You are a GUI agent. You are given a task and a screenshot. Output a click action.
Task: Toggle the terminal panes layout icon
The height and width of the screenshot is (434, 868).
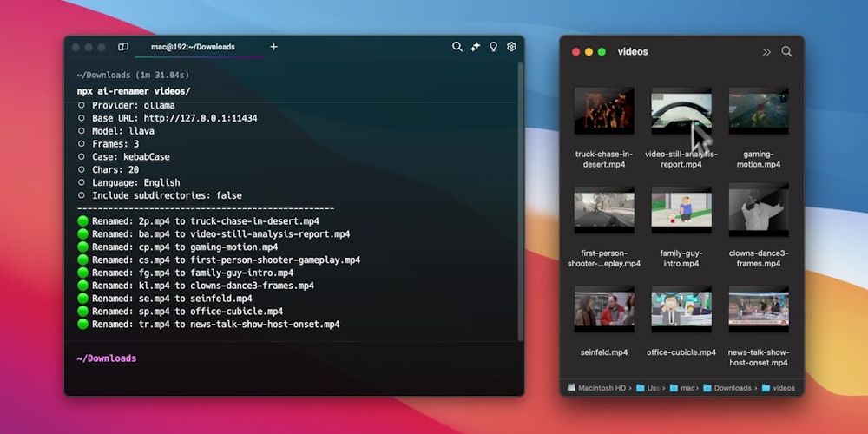click(123, 47)
